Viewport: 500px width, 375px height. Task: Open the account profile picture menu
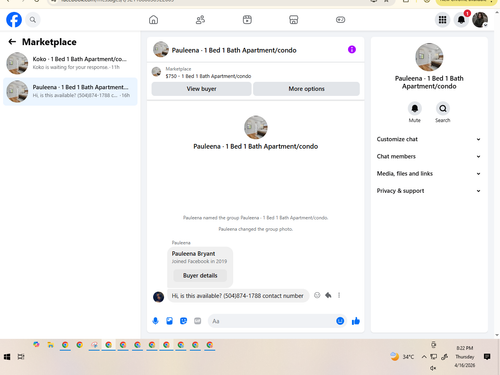click(480, 20)
